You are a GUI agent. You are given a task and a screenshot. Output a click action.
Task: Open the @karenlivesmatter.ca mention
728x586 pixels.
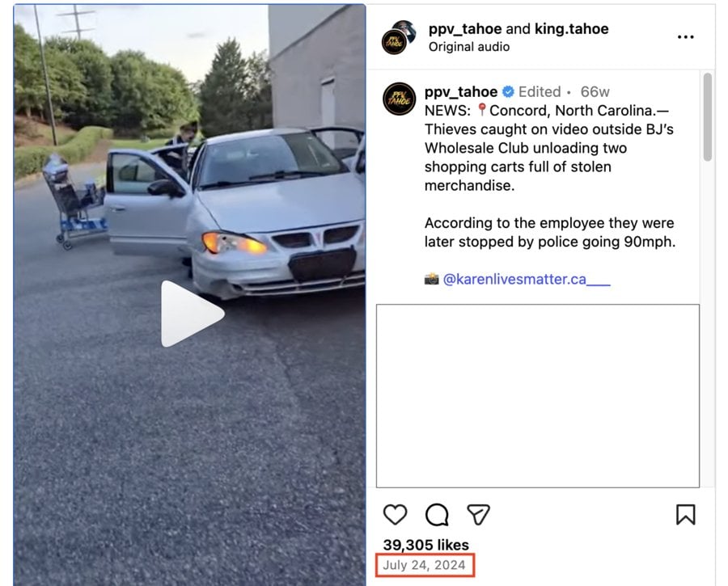click(x=527, y=280)
